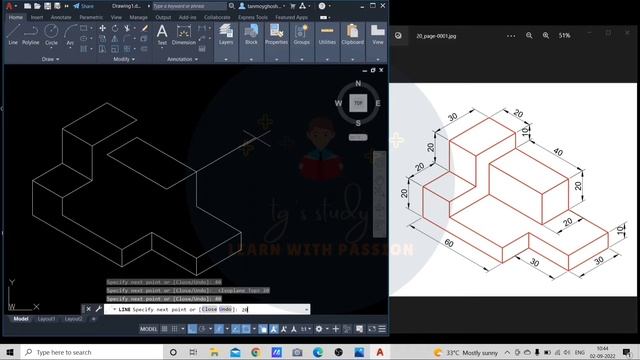Open the Block panel

coord(251,34)
